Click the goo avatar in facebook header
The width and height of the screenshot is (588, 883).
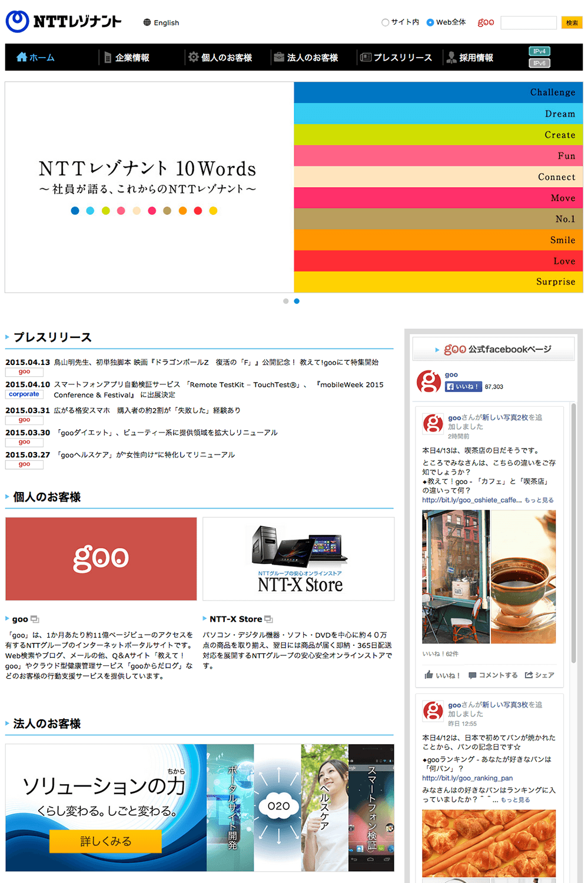pyautogui.click(x=428, y=381)
